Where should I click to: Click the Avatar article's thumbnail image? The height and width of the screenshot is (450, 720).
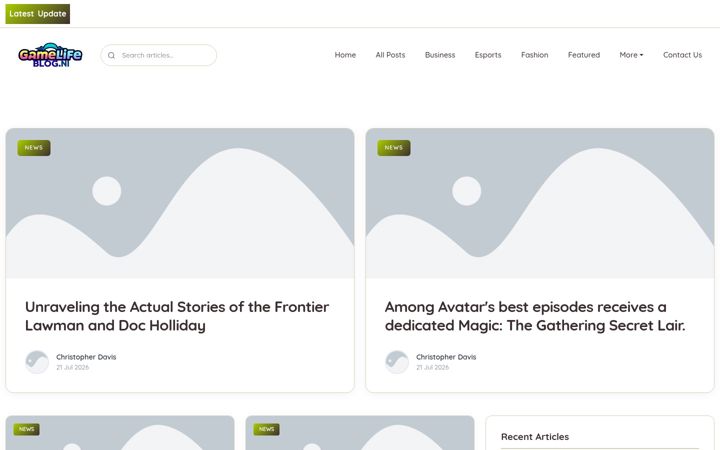point(540,203)
